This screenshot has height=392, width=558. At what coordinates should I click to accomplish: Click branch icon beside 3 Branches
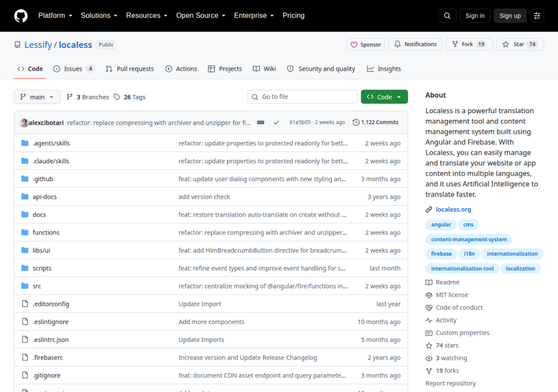pyautogui.click(x=70, y=97)
